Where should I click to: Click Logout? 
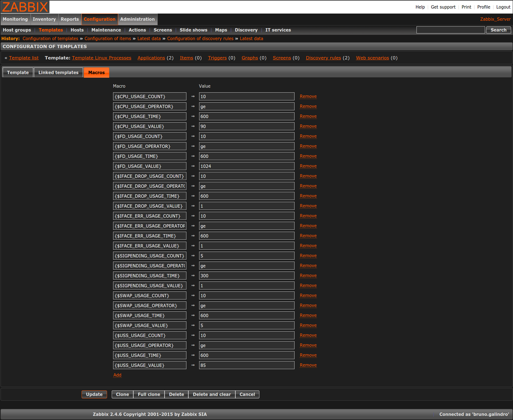503,7
